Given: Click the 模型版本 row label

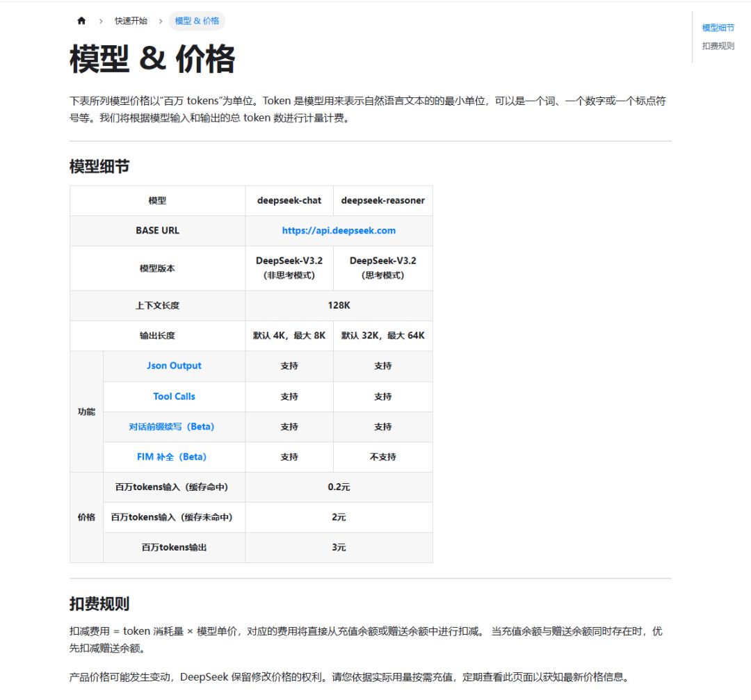Looking at the screenshot, I should tap(158, 268).
